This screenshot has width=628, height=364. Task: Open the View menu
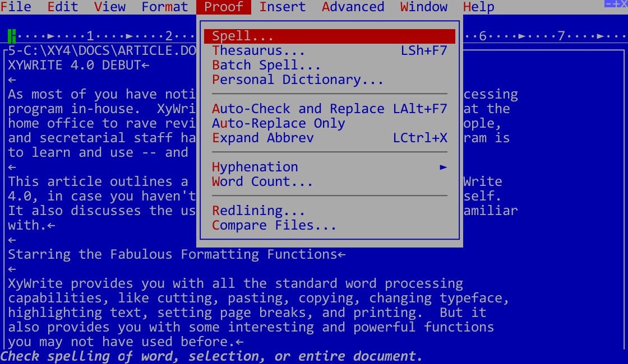click(110, 7)
